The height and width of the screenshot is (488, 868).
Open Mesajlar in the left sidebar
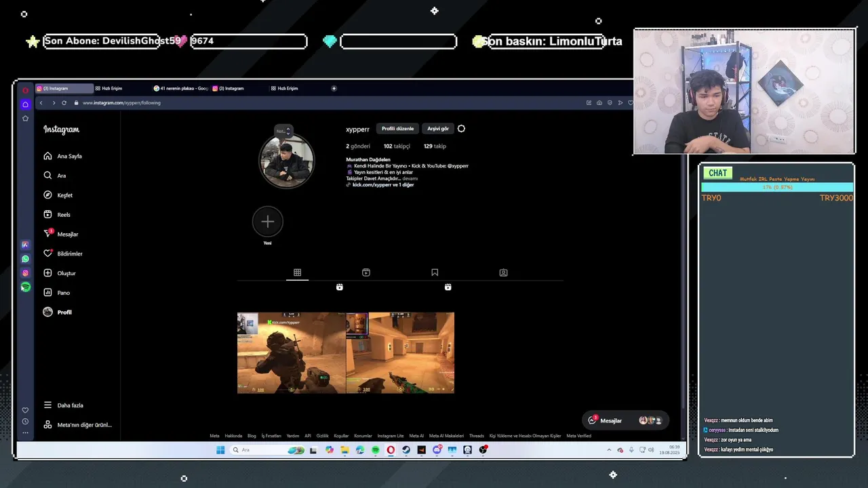point(60,234)
